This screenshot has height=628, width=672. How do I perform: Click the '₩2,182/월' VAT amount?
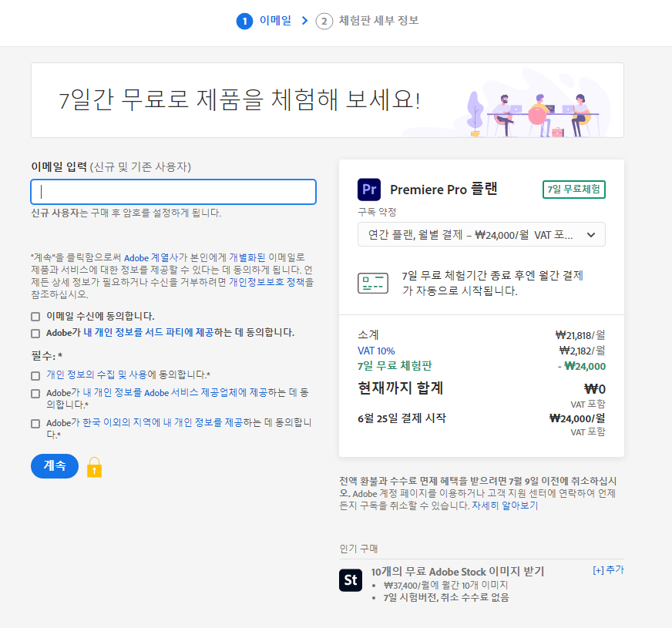(x=582, y=351)
